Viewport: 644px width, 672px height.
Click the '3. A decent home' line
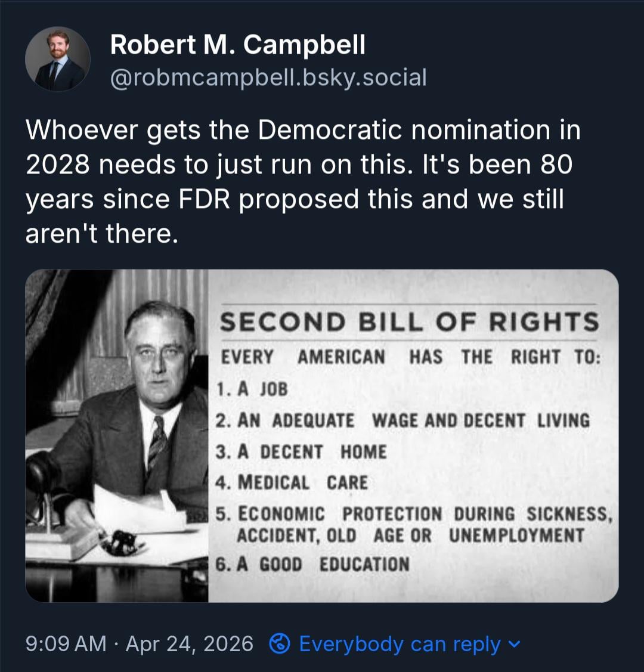tap(301, 452)
